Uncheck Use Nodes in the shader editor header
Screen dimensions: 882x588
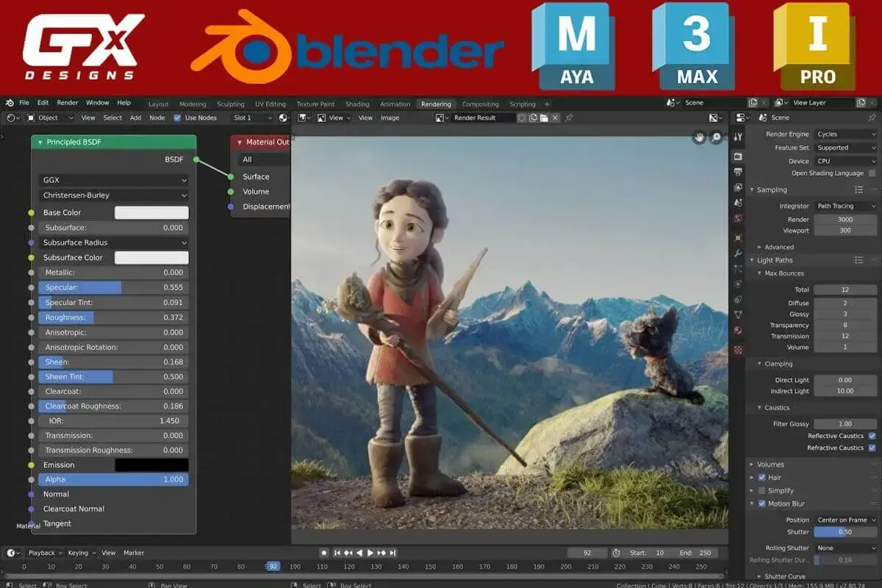click(176, 117)
